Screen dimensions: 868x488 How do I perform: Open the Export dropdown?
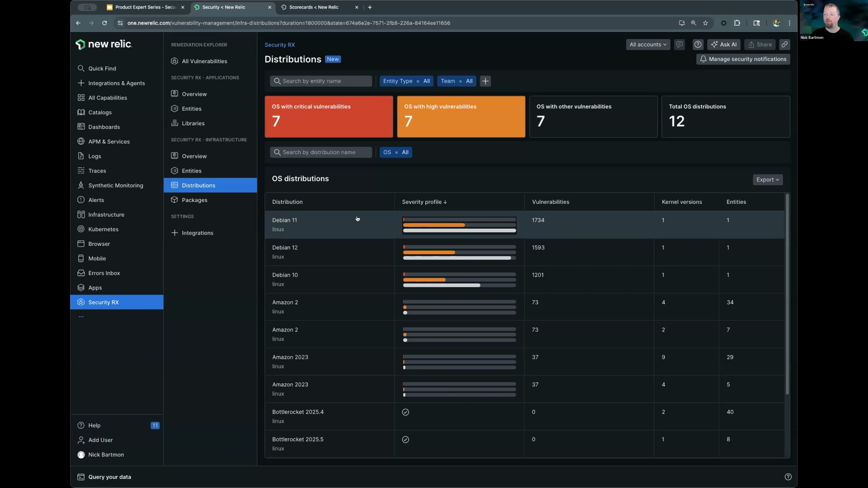768,180
